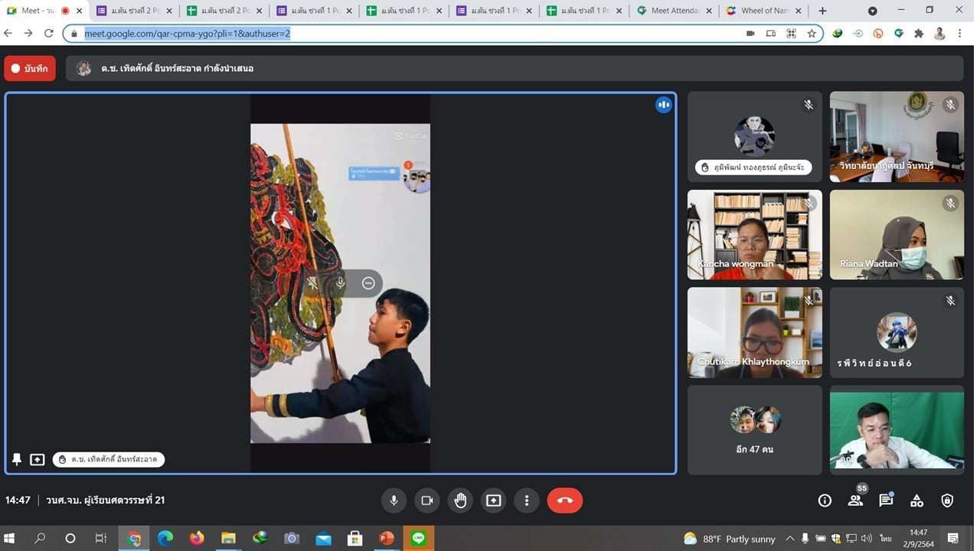The width and height of the screenshot is (980, 551).
Task: Open meeting details info icon
Action: 825,500
